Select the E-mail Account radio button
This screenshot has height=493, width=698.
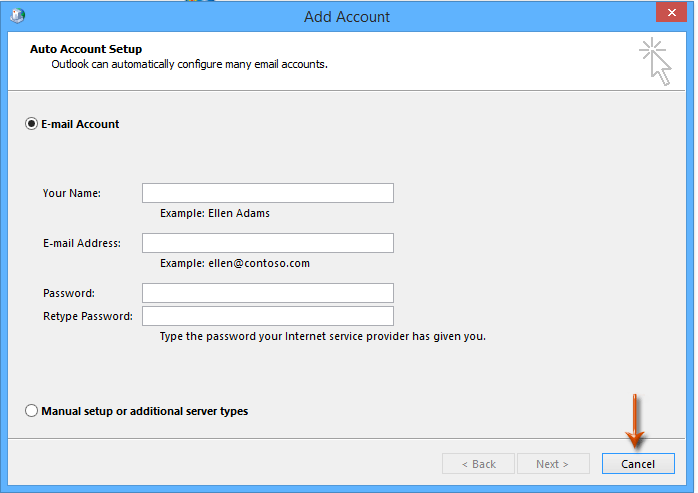point(32,124)
